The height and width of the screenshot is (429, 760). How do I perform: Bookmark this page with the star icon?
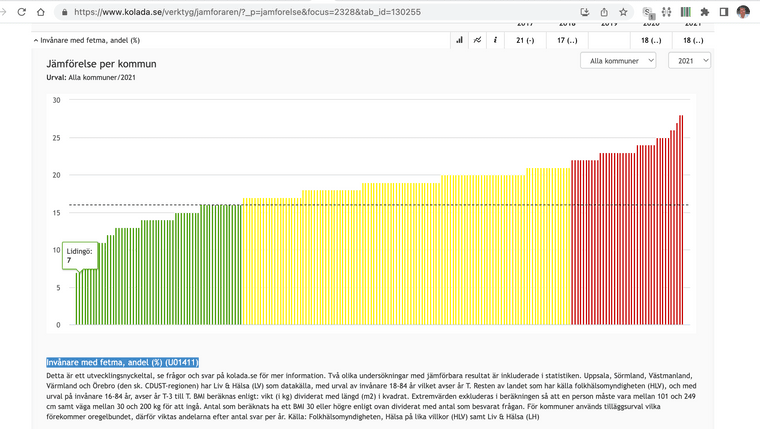623,12
